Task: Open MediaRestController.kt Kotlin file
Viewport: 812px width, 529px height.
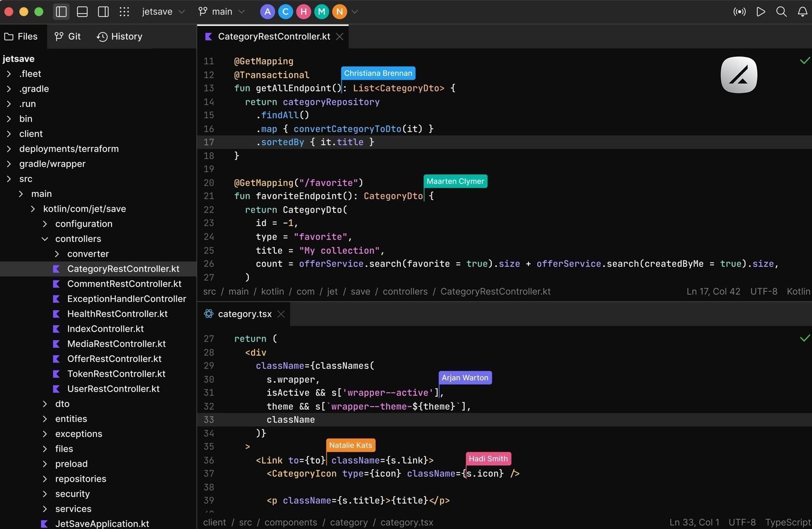Action: point(116,343)
